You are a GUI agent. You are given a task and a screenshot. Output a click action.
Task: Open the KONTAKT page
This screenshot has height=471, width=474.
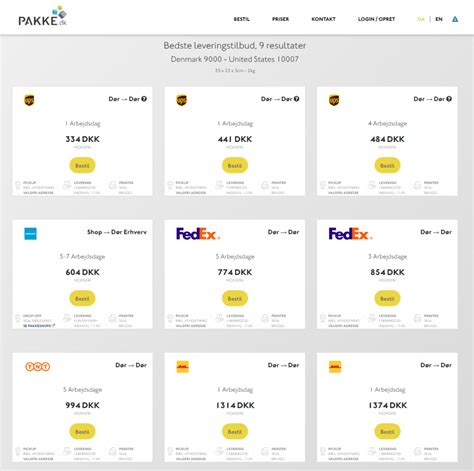pyautogui.click(x=323, y=19)
